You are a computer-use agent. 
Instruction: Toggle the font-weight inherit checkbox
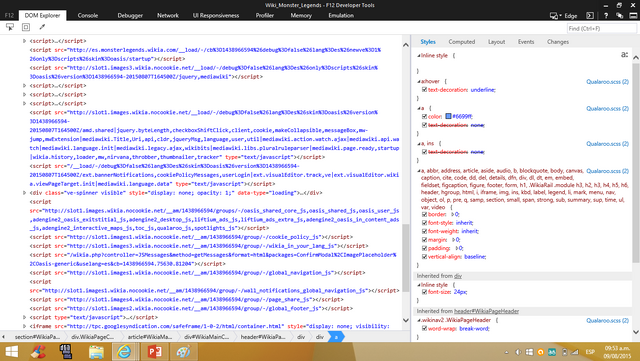pos(424,231)
